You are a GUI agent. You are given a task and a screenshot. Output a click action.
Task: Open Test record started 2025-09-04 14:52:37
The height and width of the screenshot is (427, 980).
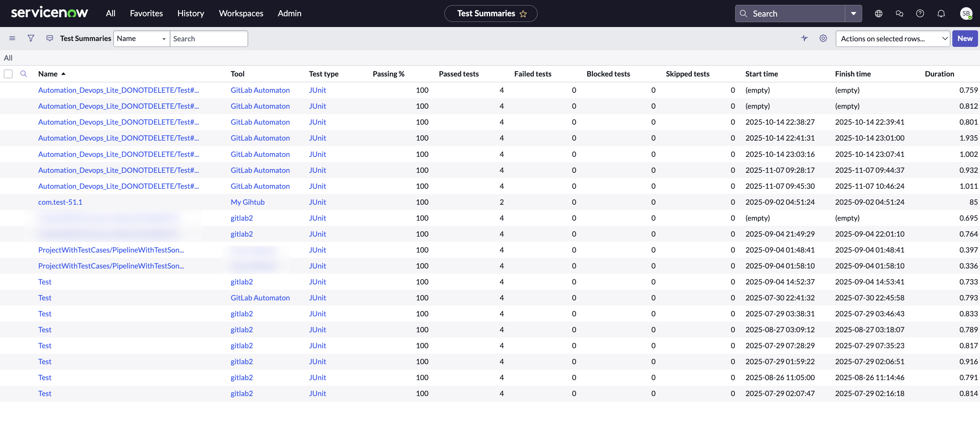click(45, 282)
